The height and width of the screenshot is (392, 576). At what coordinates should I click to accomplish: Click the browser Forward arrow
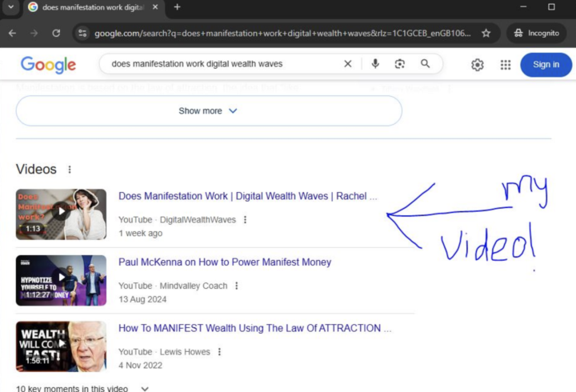pyautogui.click(x=34, y=34)
